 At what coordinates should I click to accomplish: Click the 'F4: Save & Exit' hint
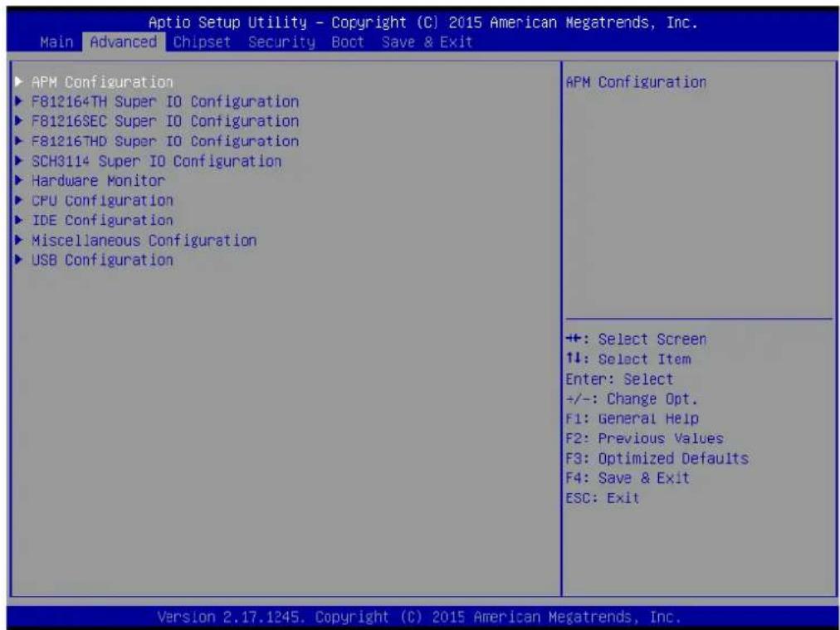[x=628, y=478]
